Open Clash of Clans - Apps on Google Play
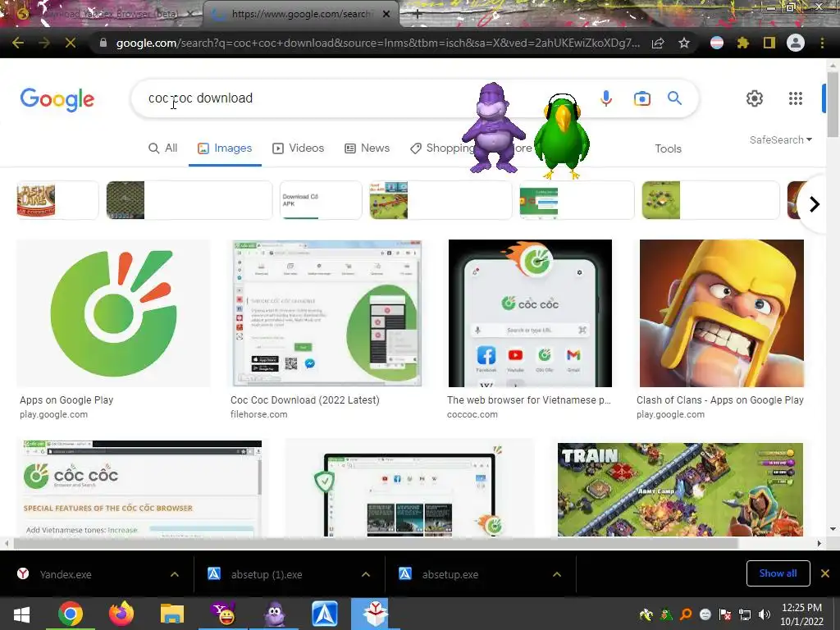Image resolution: width=840 pixels, height=630 pixels. [x=720, y=400]
